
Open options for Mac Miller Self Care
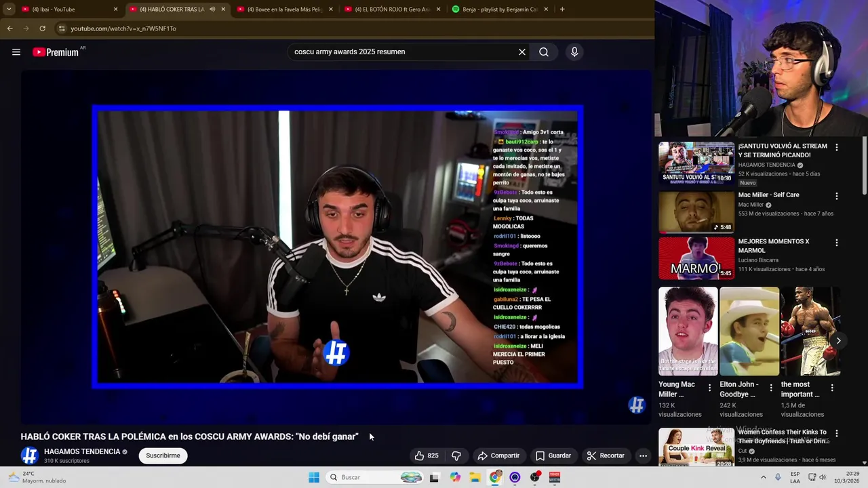click(836, 196)
